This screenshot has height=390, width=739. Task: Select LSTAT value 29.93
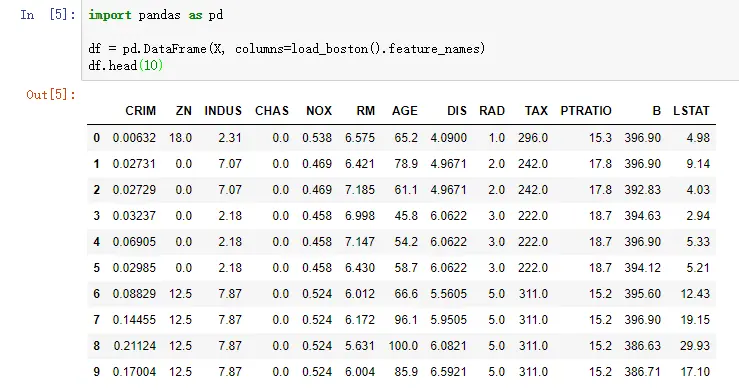tap(695, 345)
